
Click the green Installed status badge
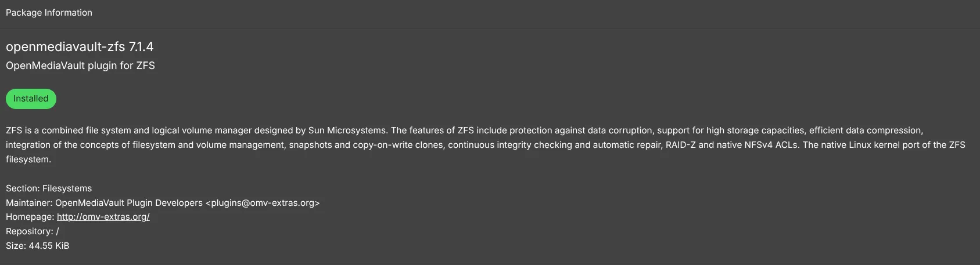pyautogui.click(x=31, y=99)
